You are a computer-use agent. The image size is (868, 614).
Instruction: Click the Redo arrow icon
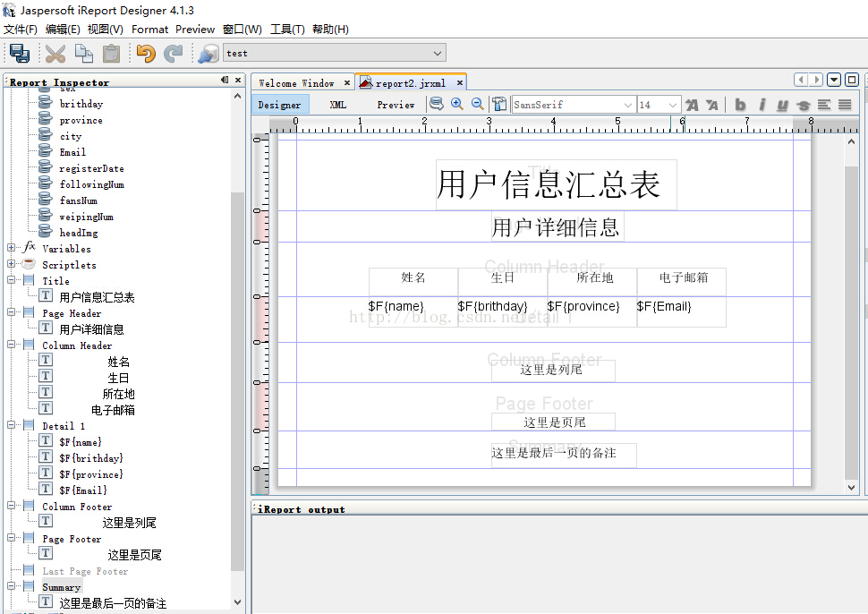click(174, 53)
